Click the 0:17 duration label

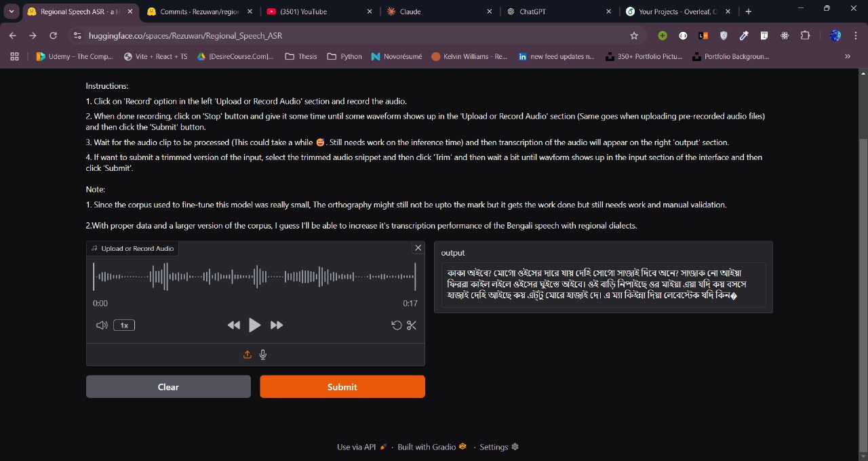(410, 304)
